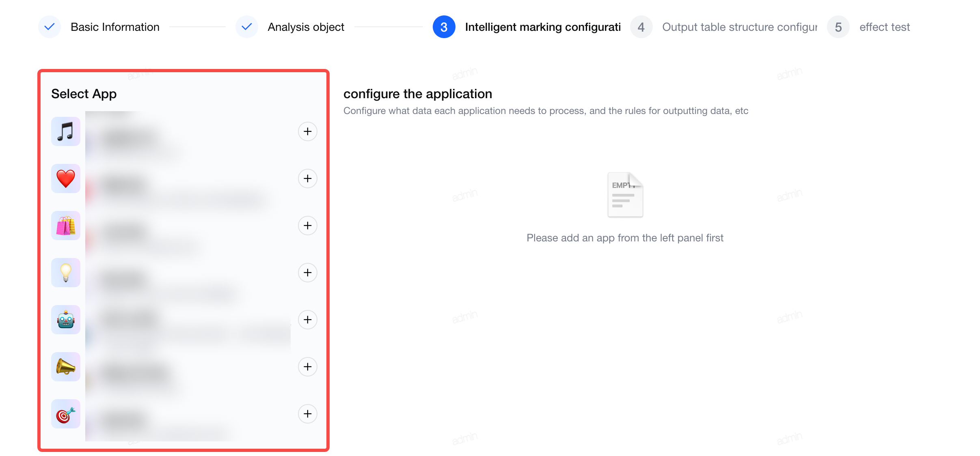The width and height of the screenshot is (980, 456).
Task: Select the megaphone app icon
Action: [66, 367]
